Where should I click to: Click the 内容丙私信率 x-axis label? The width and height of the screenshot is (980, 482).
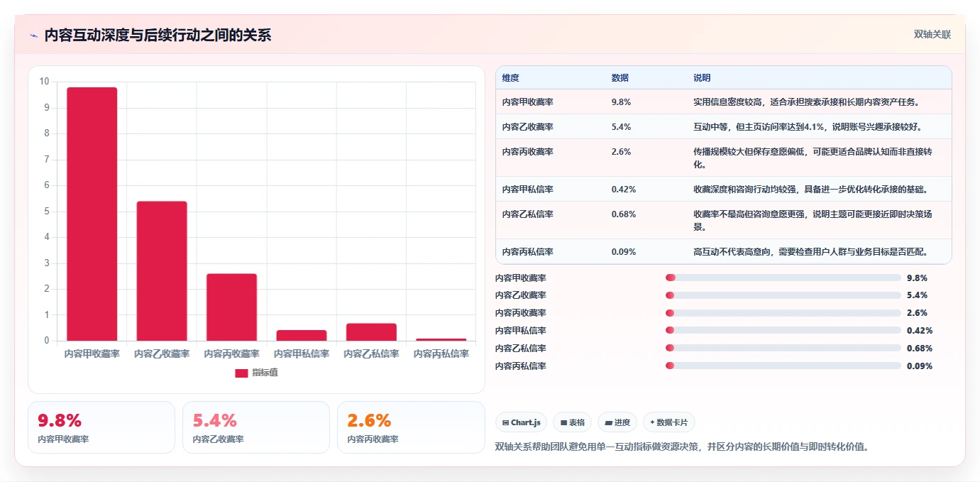[x=441, y=354]
